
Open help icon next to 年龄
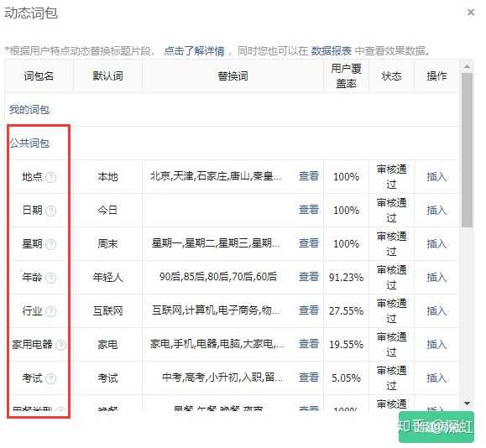(x=50, y=278)
